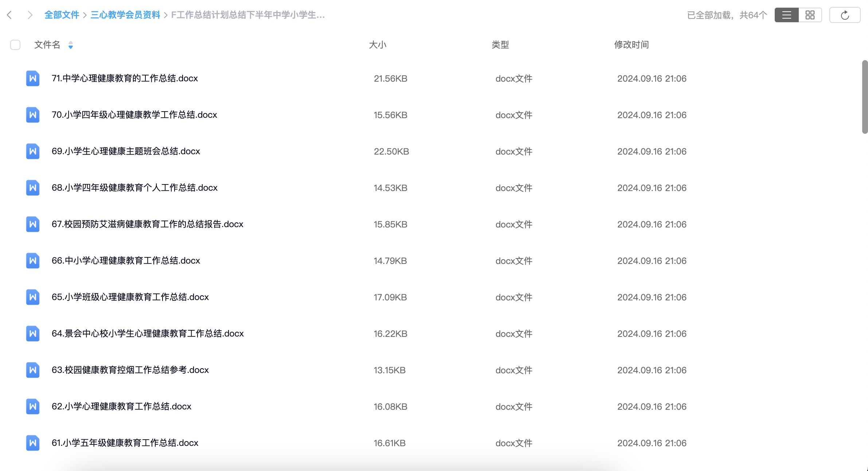The height and width of the screenshot is (471, 868).
Task: Click modified time of file 71
Action: pos(652,78)
